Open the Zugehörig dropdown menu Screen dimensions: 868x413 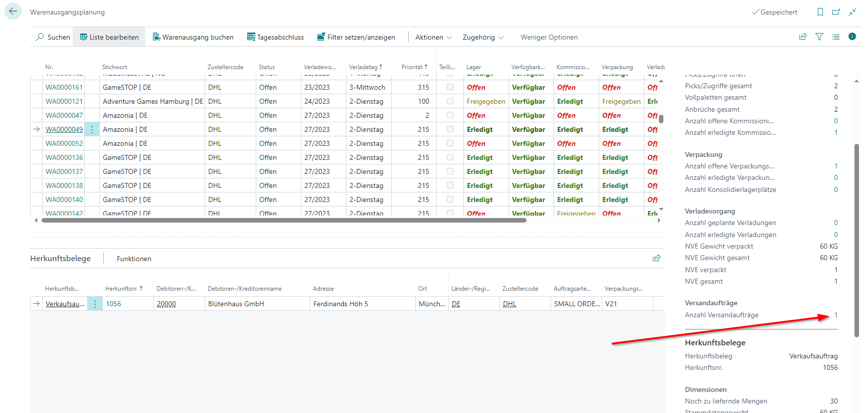[483, 37]
